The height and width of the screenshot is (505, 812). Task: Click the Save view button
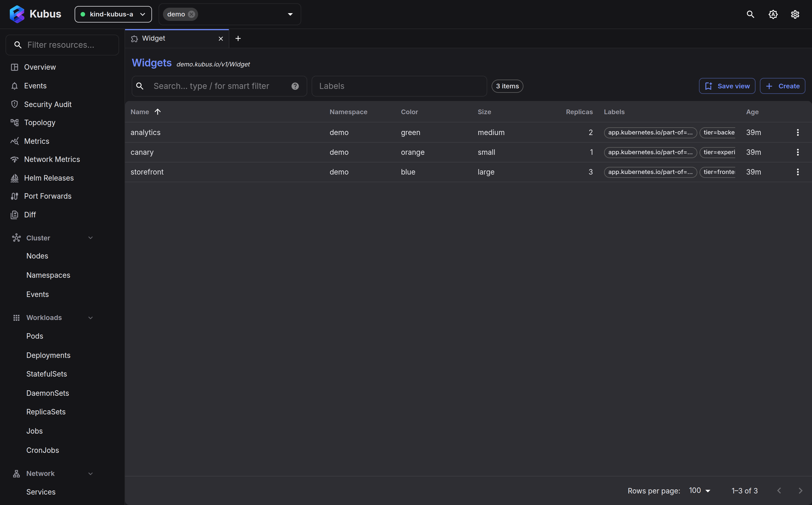[x=727, y=86]
